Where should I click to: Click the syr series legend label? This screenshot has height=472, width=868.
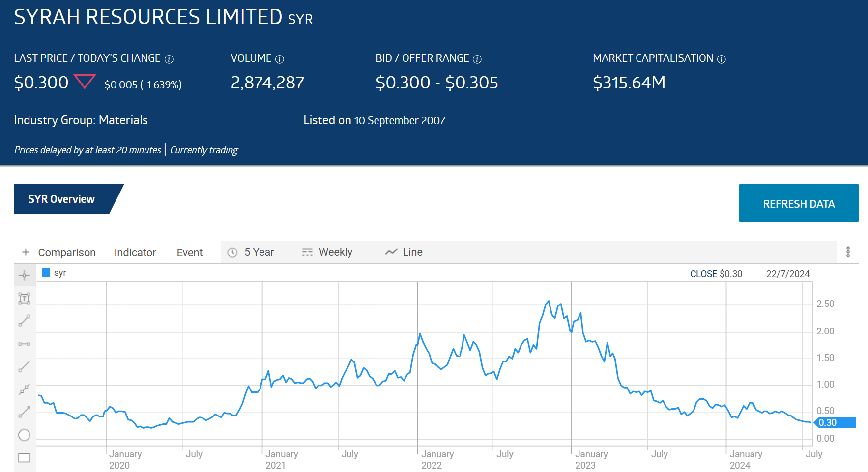click(60, 273)
